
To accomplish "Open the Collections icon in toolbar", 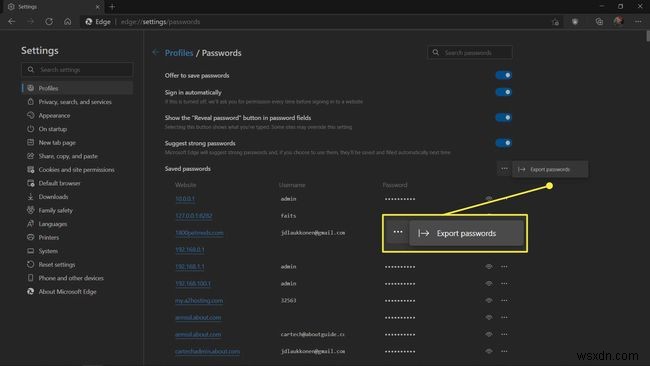I will click(599, 22).
